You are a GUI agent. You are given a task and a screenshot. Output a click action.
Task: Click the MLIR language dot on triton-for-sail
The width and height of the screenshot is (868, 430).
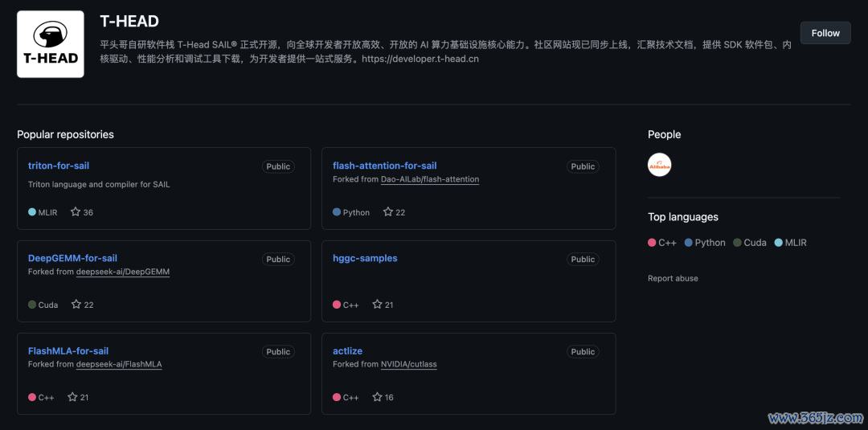tap(32, 212)
